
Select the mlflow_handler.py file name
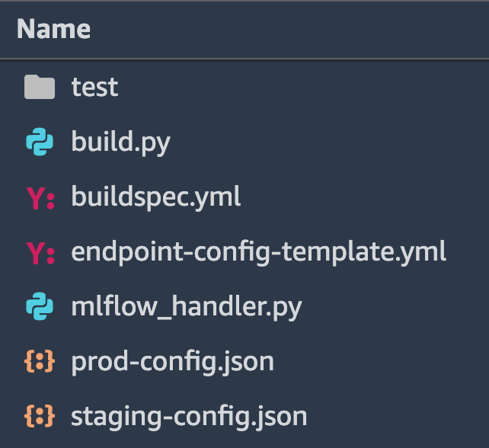point(187,308)
